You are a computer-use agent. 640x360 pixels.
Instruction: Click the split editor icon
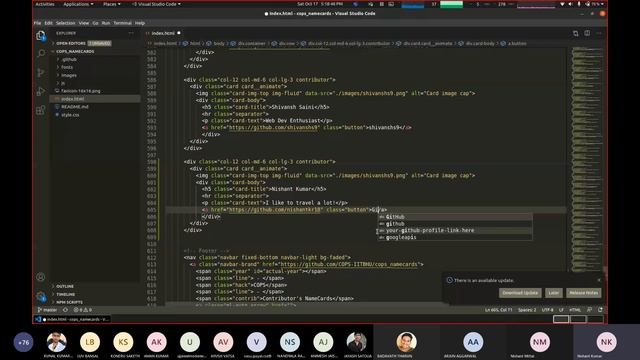click(x=587, y=33)
